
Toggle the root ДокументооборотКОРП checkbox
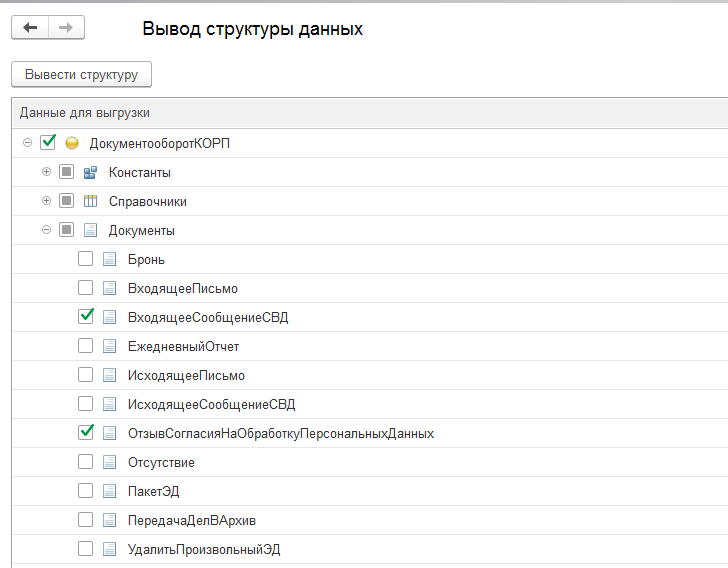tap(48, 142)
